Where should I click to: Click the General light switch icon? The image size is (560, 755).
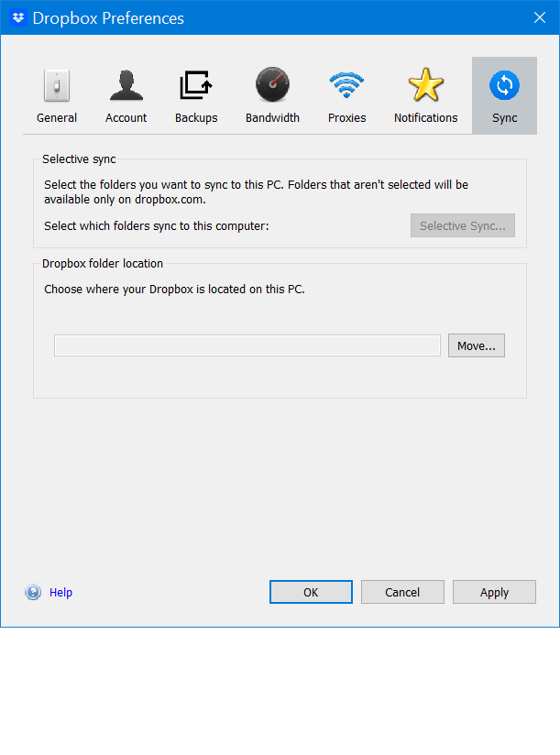point(57,86)
